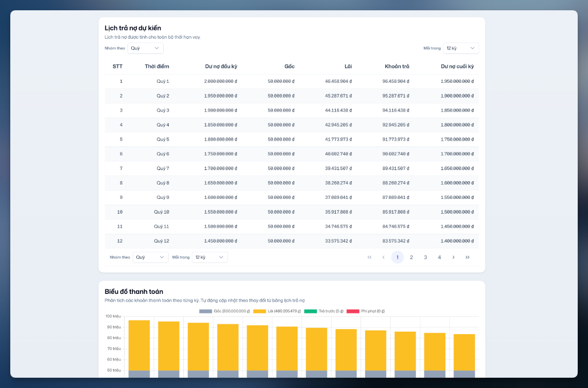The width and height of the screenshot is (588, 388).
Task: Open the top 'Nhóm theo' Quý dropdown
Action: point(146,48)
